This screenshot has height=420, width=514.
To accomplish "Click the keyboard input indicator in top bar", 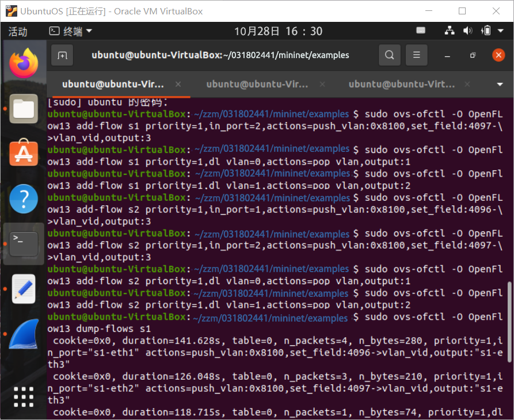I will pos(421,30).
